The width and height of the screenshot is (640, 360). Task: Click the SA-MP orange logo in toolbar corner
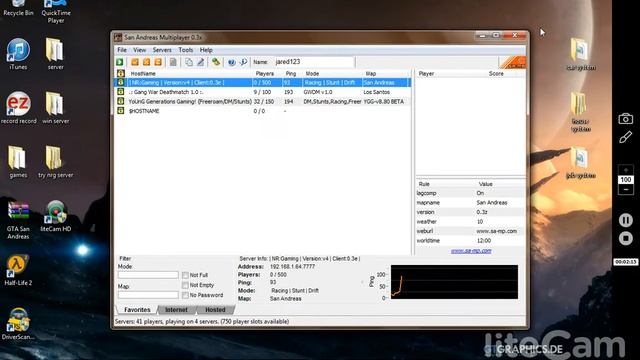pos(513,62)
